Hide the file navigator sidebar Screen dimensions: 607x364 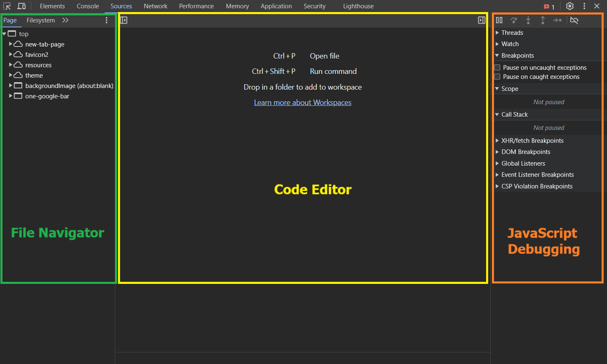pyautogui.click(x=124, y=20)
